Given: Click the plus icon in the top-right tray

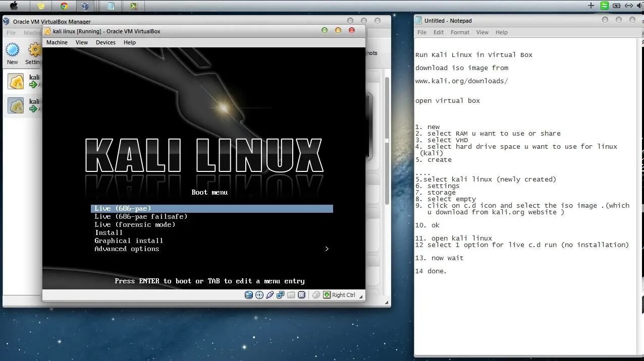Looking at the screenshot, I should click(591, 6).
